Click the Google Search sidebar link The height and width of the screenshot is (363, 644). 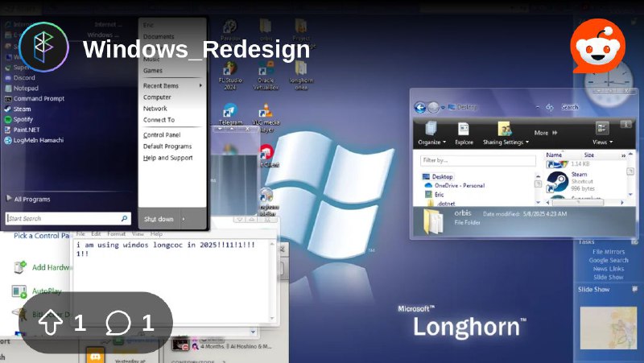(609, 260)
